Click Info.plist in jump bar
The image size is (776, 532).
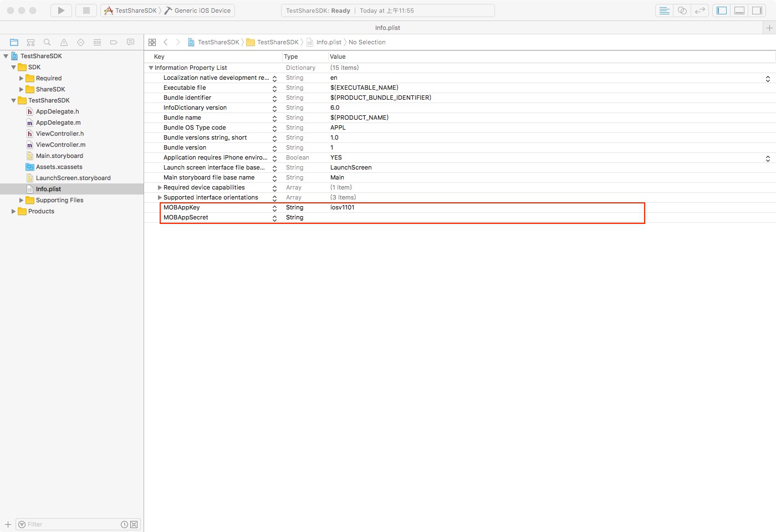click(324, 42)
